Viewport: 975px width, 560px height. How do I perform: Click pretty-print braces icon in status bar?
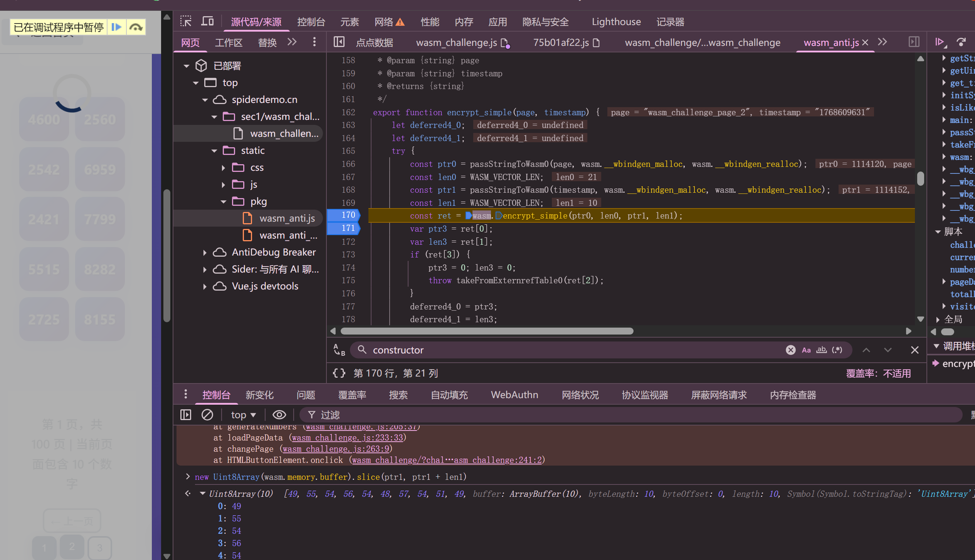(339, 373)
